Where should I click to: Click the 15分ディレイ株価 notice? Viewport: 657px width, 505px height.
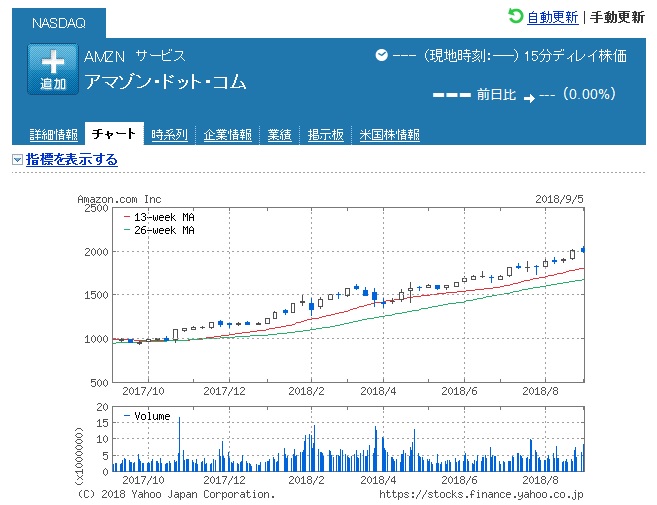[x=575, y=56]
